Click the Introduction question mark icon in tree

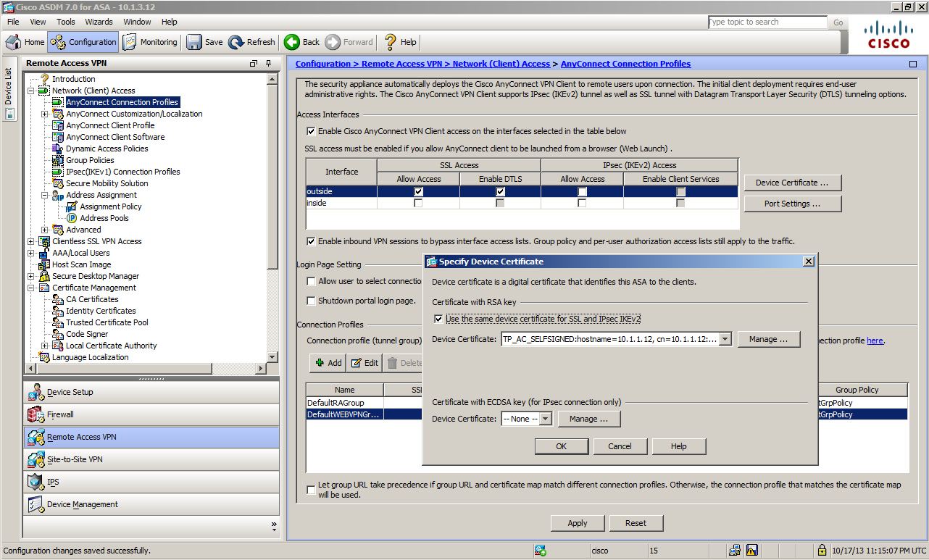coord(45,79)
